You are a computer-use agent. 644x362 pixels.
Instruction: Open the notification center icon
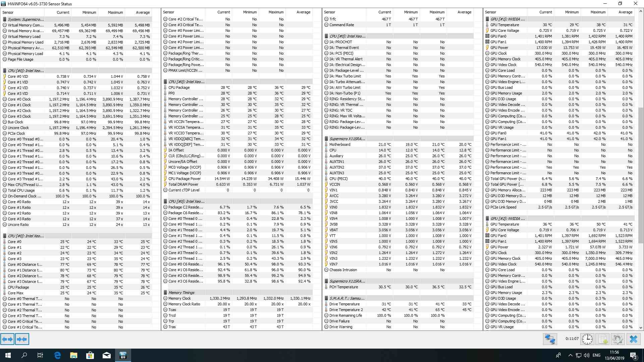634,355
